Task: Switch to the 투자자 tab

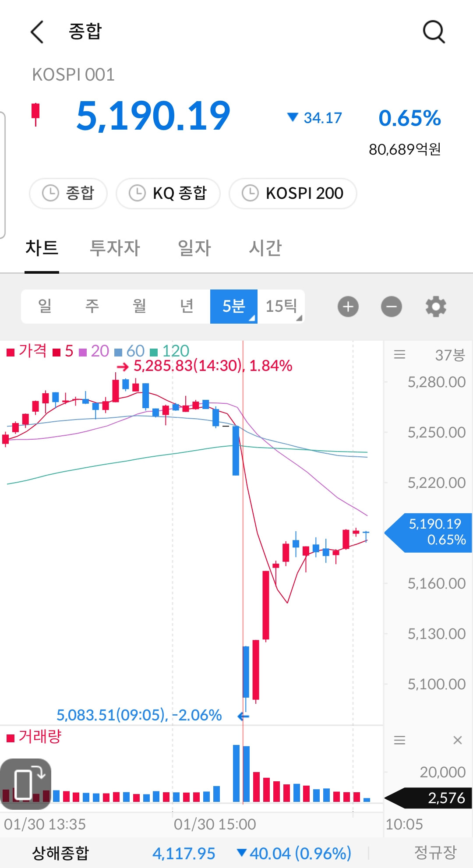Action: tap(115, 248)
